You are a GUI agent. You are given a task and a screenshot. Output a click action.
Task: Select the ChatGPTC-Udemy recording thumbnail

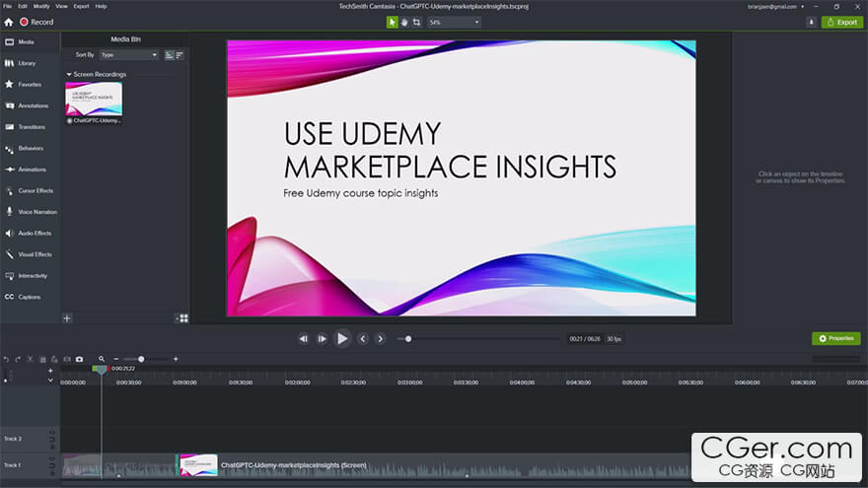pos(94,99)
